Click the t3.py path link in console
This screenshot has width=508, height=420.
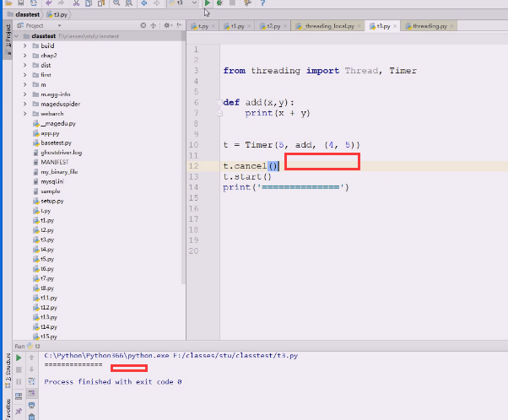(x=235, y=356)
